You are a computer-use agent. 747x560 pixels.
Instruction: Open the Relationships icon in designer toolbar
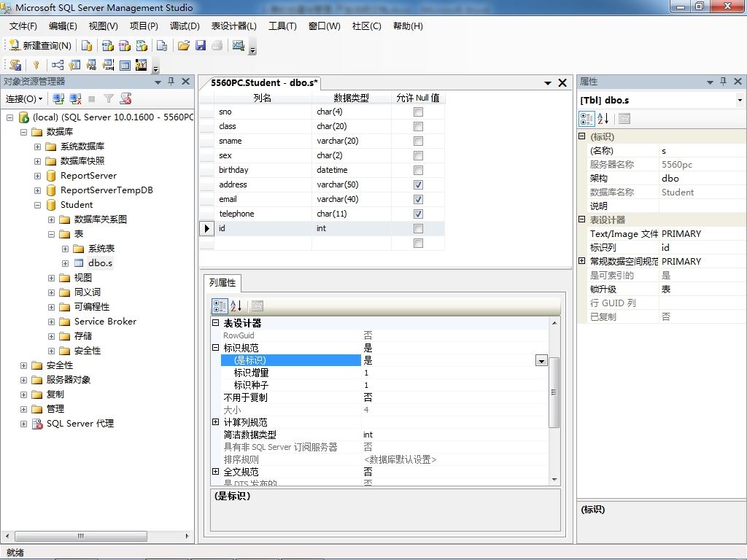coord(58,65)
